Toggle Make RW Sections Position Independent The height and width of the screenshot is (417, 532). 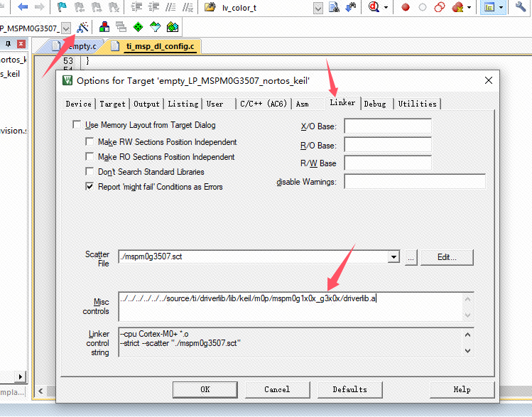(x=89, y=141)
